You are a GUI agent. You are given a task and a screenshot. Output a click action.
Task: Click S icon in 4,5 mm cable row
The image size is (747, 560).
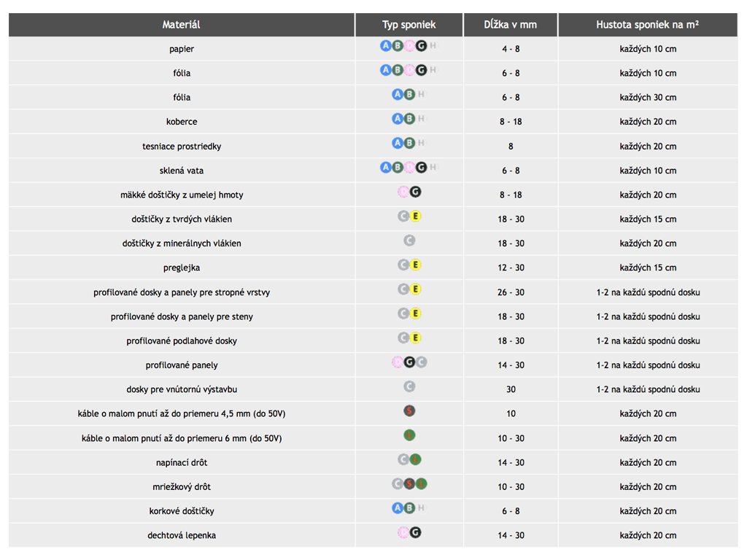pos(409,411)
